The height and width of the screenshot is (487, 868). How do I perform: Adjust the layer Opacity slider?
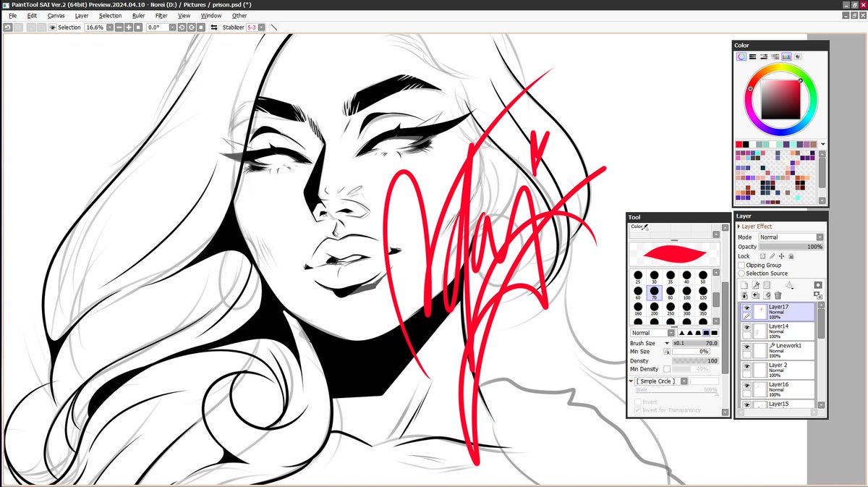pos(791,247)
